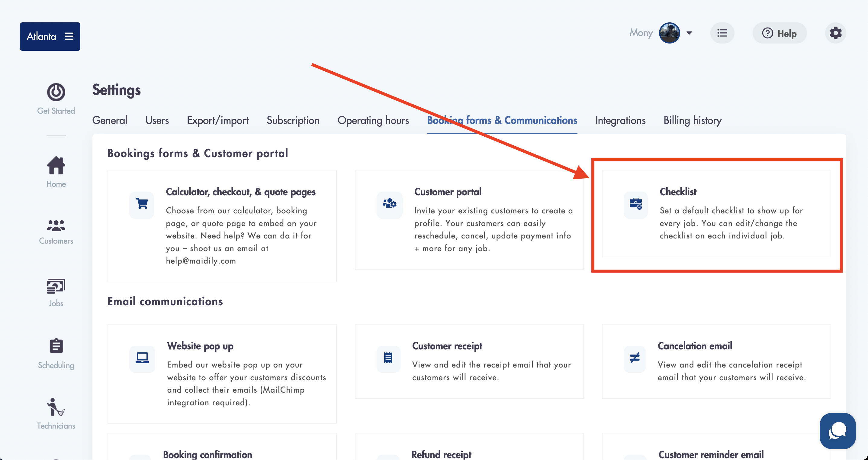Open Website pop up settings title
Screen dimensions: 868x460
click(200, 346)
